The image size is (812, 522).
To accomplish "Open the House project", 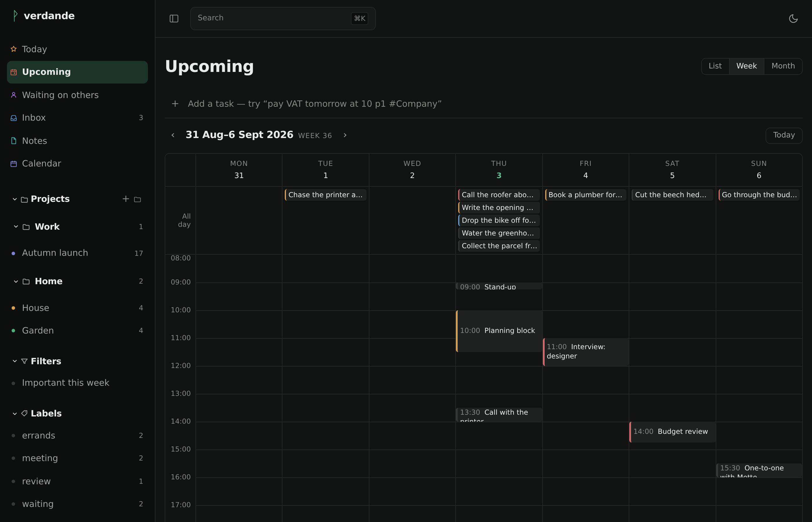I will pyautogui.click(x=77, y=308).
